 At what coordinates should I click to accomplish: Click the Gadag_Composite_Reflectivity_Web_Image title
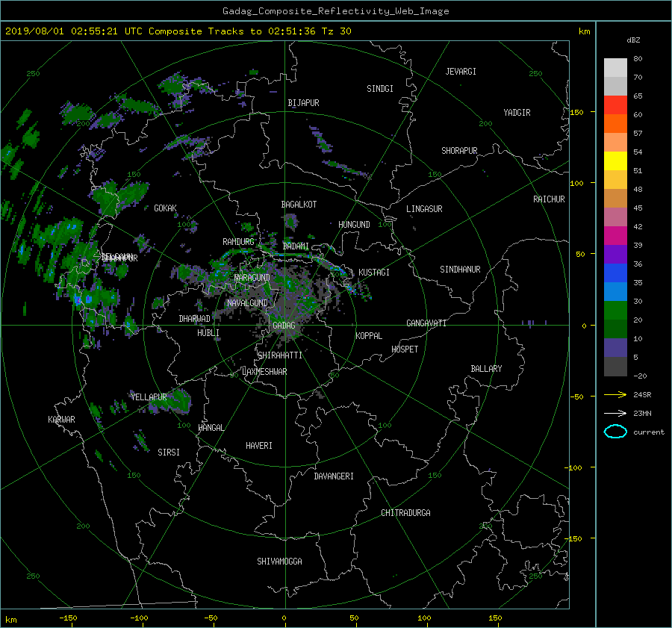(335, 11)
